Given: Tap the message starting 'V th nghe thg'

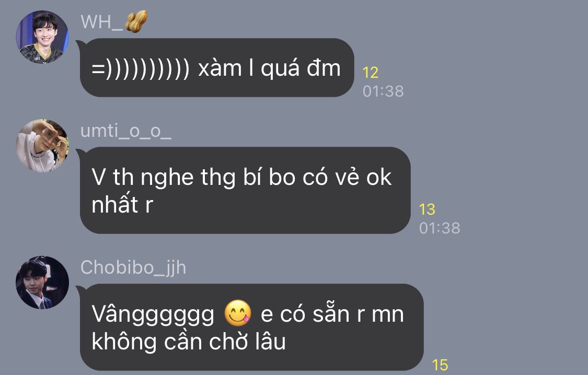Looking at the screenshot, I should tap(245, 190).
